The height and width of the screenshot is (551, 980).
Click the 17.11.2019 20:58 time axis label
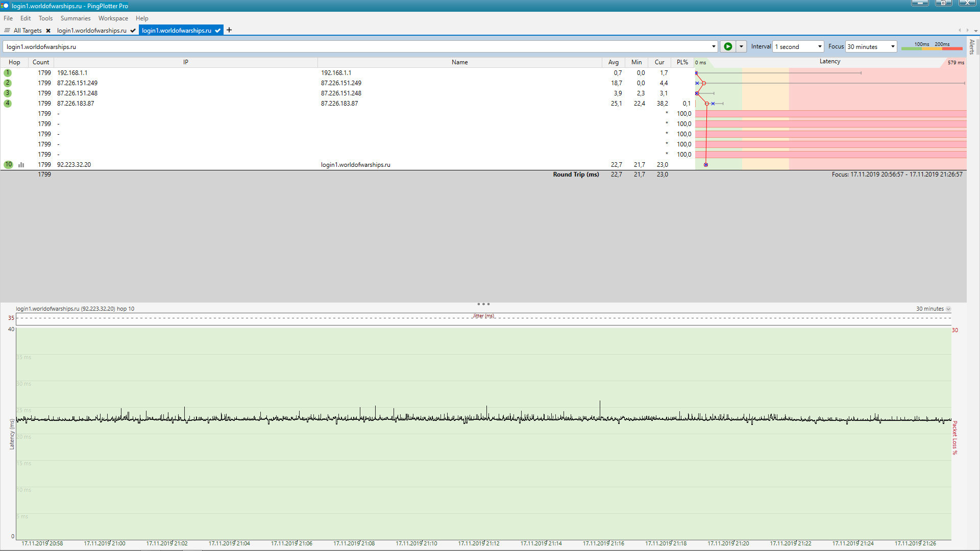[42, 543]
